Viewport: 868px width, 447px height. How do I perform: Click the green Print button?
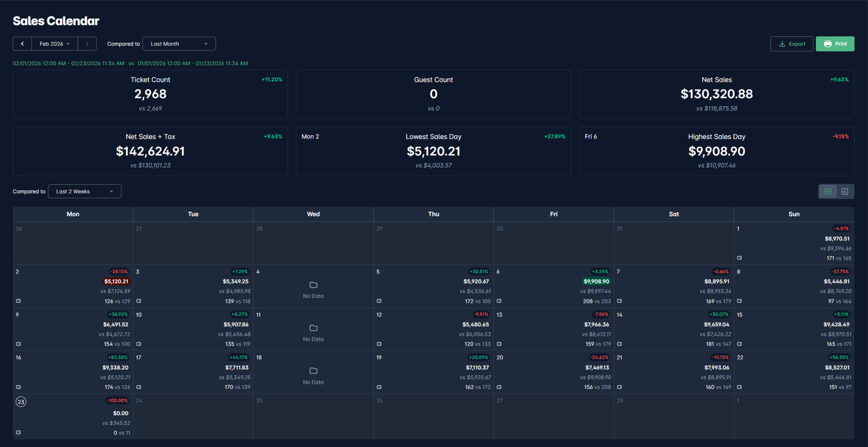(x=835, y=44)
